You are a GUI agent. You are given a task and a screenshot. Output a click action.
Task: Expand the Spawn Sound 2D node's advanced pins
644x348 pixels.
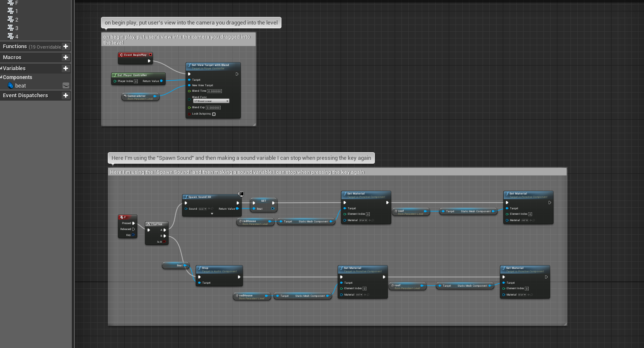click(x=212, y=214)
